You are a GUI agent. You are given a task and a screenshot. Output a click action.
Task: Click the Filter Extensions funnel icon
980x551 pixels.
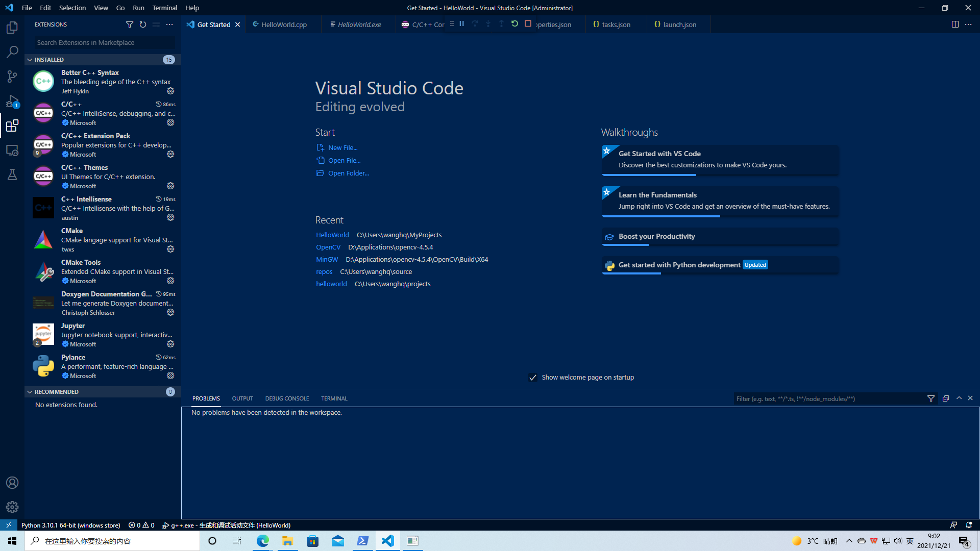point(130,24)
